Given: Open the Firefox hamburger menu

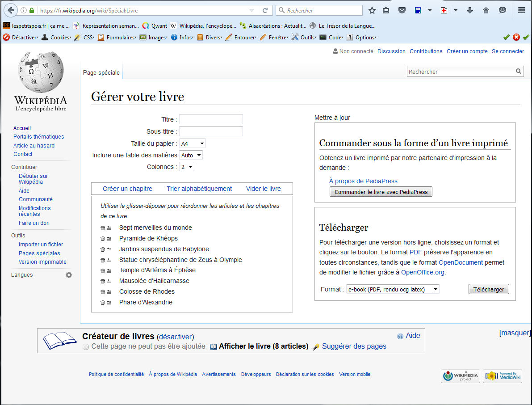Looking at the screenshot, I should pos(521,10).
